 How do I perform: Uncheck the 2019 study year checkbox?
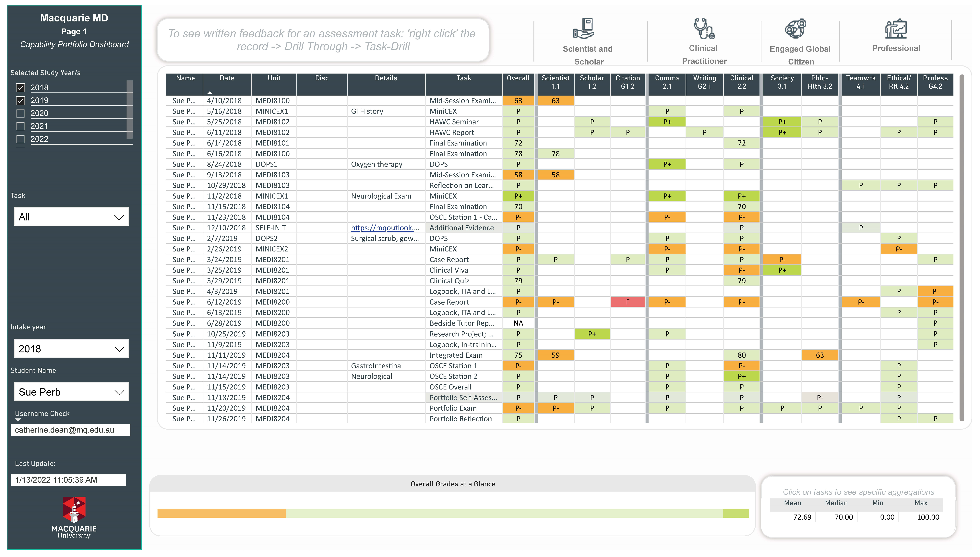tap(21, 101)
